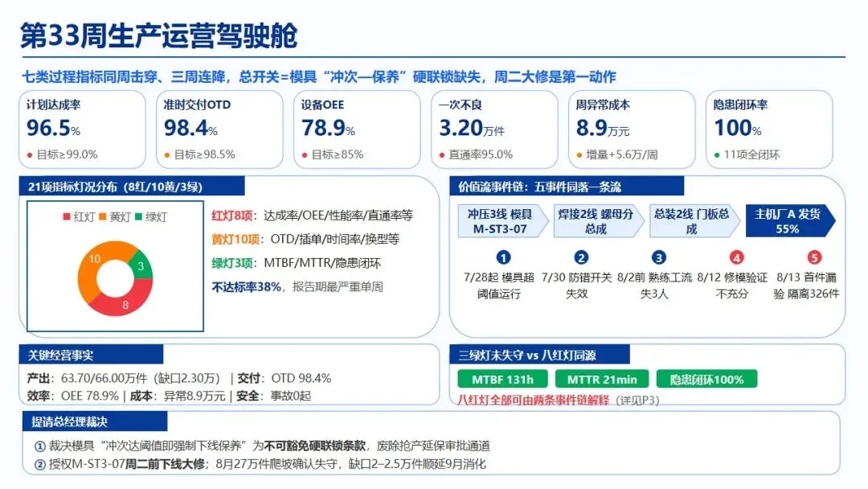The height and width of the screenshot is (489, 868).
Task: Select the red donut segment labeled 8
Action: click(125, 304)
